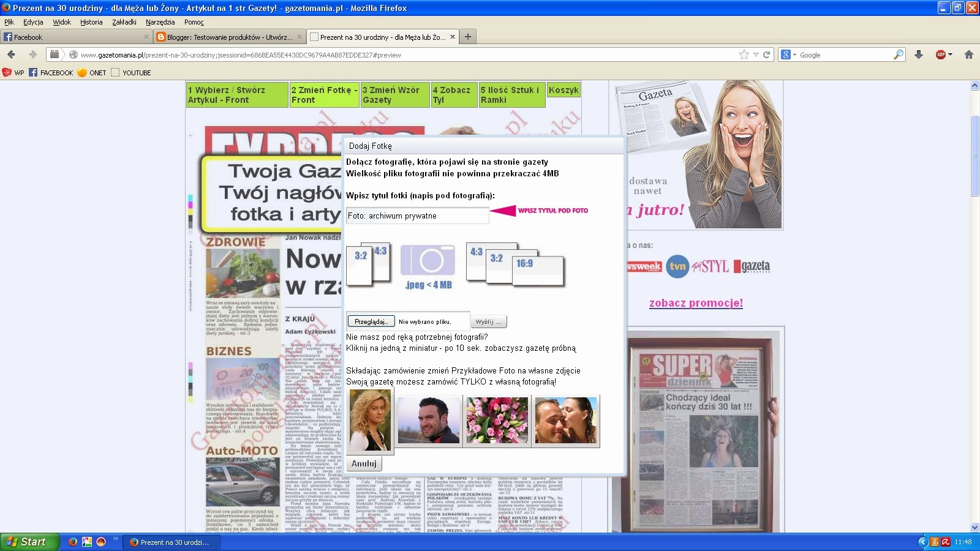Open the Google search engine dropdown
This screenshot has height=551, width=980.
point(788,54)
